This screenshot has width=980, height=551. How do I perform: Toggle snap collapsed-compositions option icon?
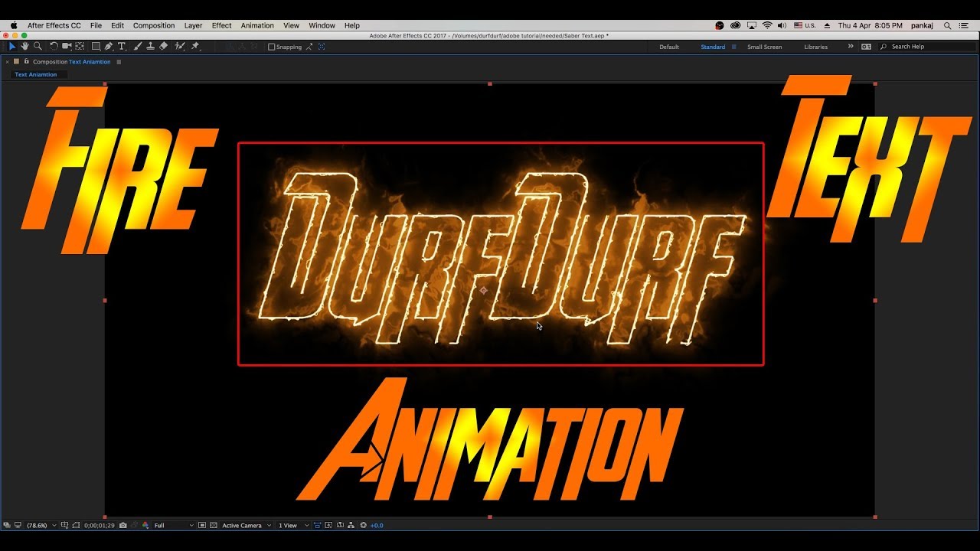click(x=309, y=47)
